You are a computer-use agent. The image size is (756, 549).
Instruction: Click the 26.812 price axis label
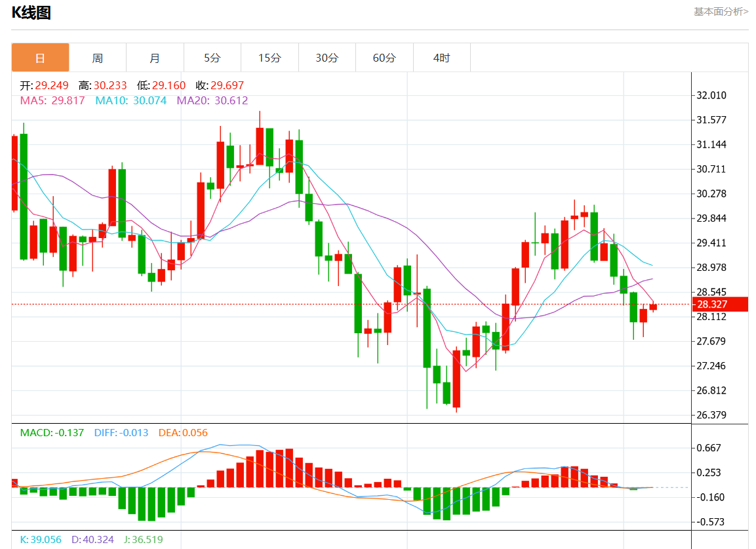711,390
